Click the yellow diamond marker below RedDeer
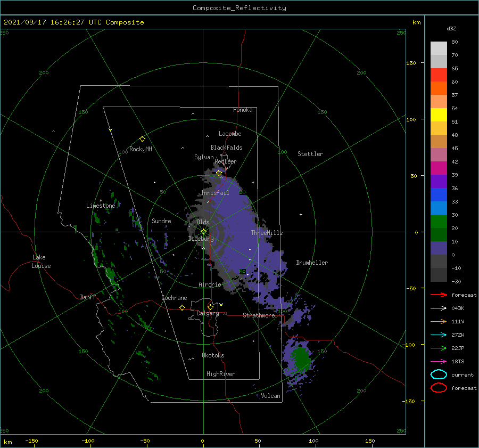479x448 pixels. click(219, 173)
